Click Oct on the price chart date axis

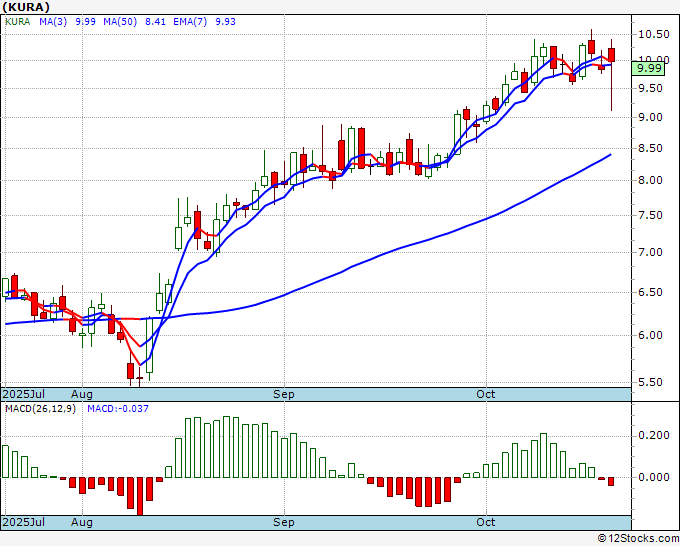point(485,394)
